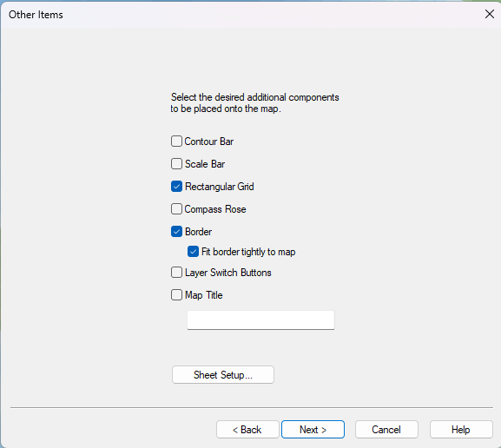Click the 'Select the desired additional components' text

(254, 97)
